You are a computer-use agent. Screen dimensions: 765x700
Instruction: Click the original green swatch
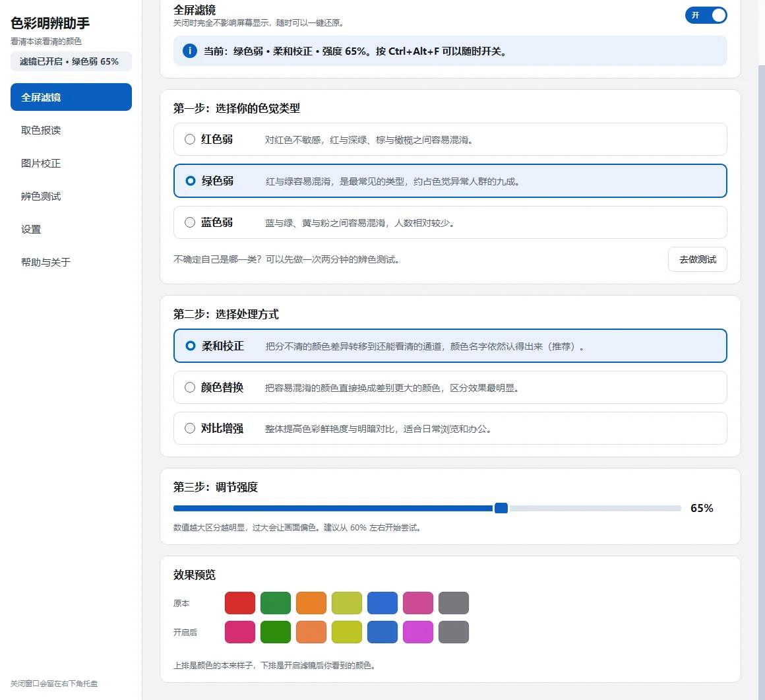(276, 603)
